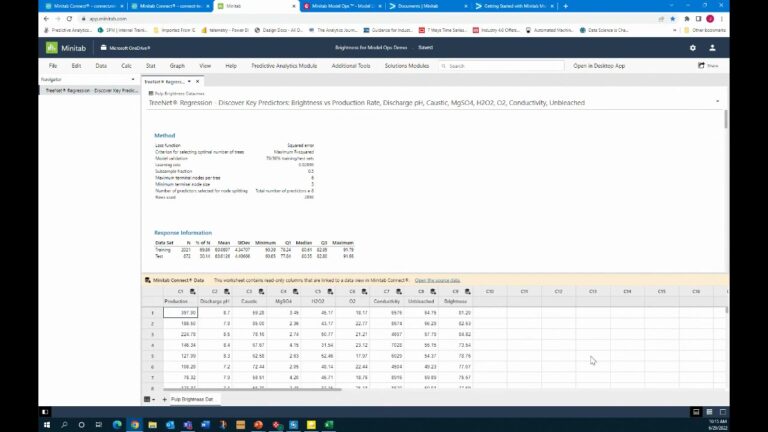Add a new worksheet with the plus icon
This screenshot has height=432, width=768.
tap(164, 399)
